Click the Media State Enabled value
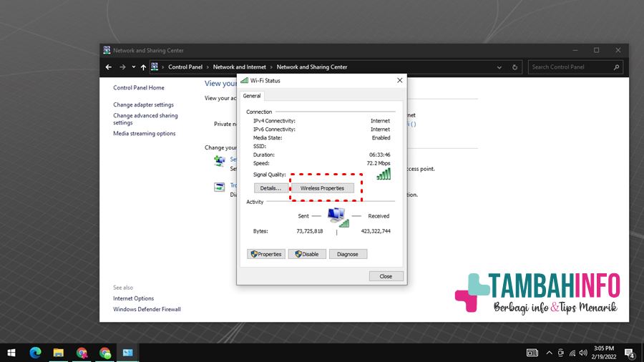This screenshot has width=644, height=362. 381,138
